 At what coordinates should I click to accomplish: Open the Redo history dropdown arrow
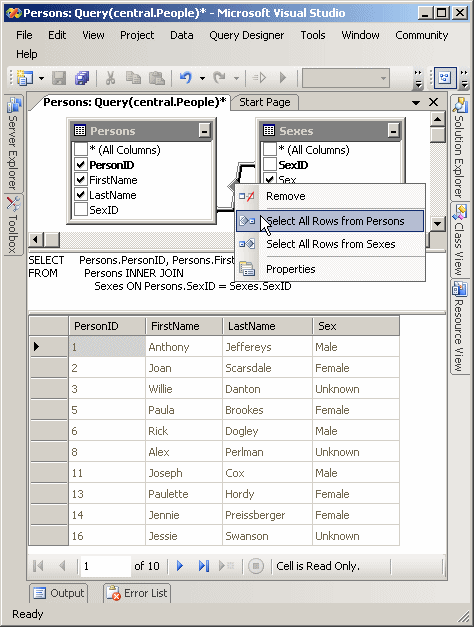click(x=236, y=78)
